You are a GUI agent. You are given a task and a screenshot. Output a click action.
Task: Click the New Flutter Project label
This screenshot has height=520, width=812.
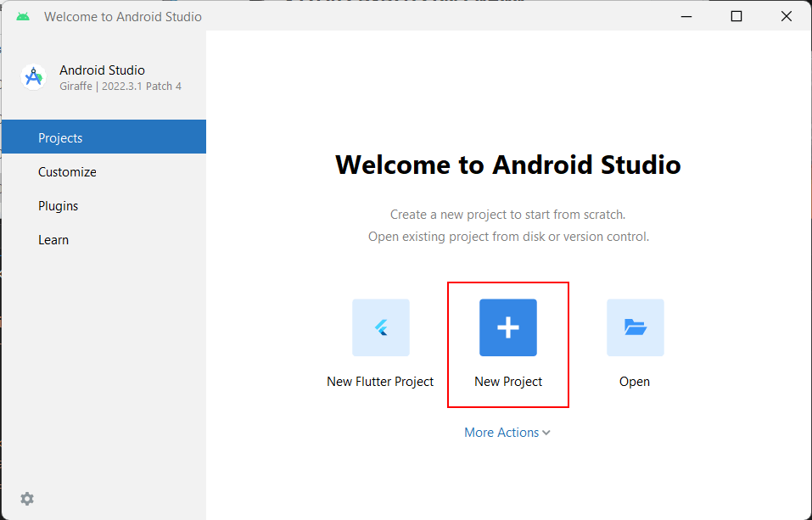pyautogui.click(x=380, y=382)
